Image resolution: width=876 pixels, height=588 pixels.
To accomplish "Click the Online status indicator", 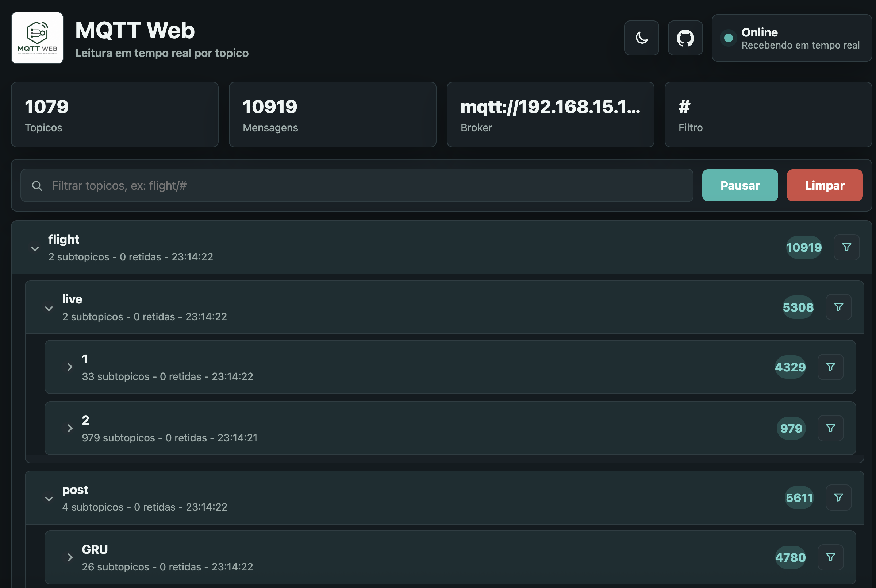I will pos(792,38).
